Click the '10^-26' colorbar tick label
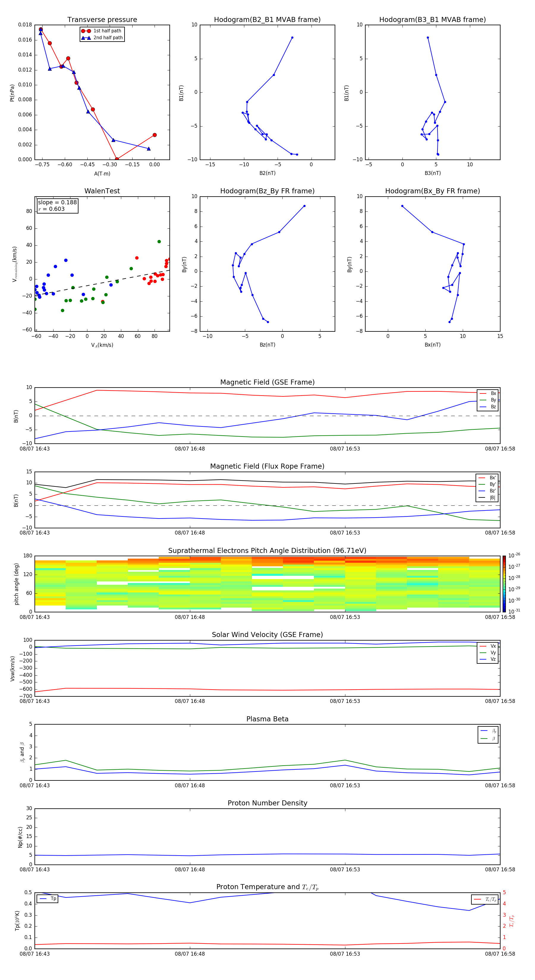Image resolution: width=535 pixels, height=980 pixels. [514, 555]
